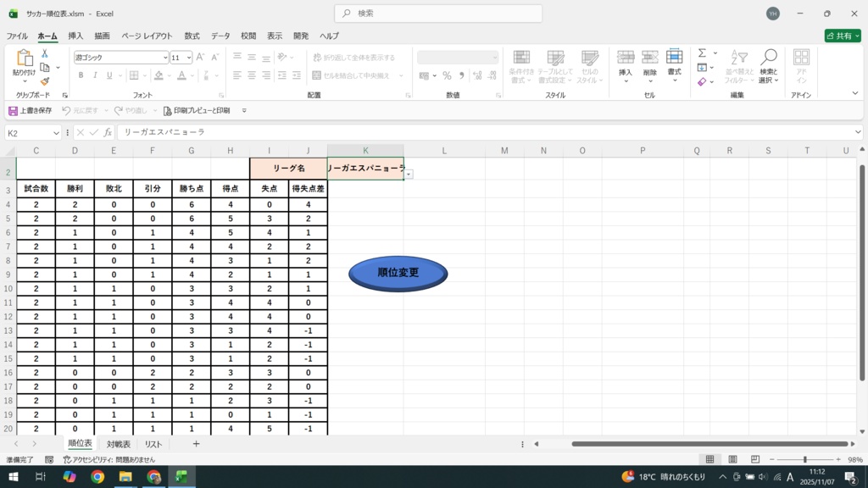Click the comma style icon
Viewport: 868px width, 488px height.
click(x=461, y=75)
